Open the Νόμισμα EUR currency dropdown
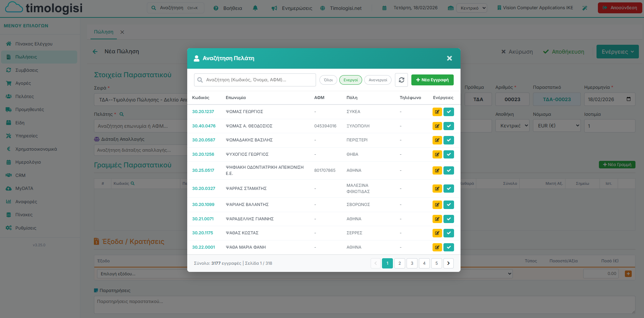The height and width of the screenshot is (318, 644). 557,126
